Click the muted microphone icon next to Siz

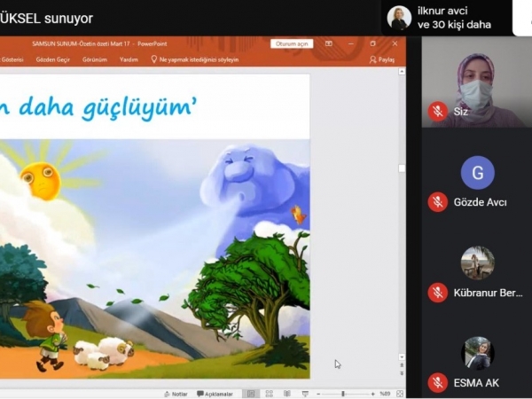pos(438,112)
